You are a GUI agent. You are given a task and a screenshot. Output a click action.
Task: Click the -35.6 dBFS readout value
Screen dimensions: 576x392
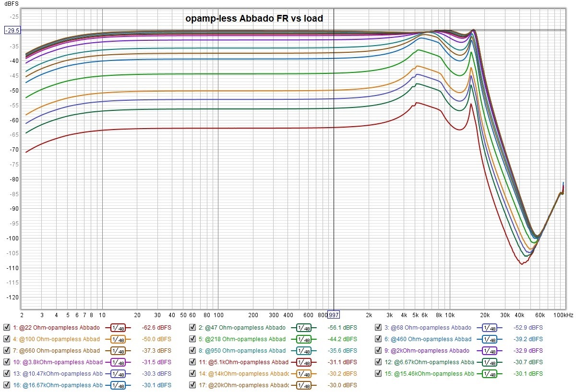coord(342,351)
